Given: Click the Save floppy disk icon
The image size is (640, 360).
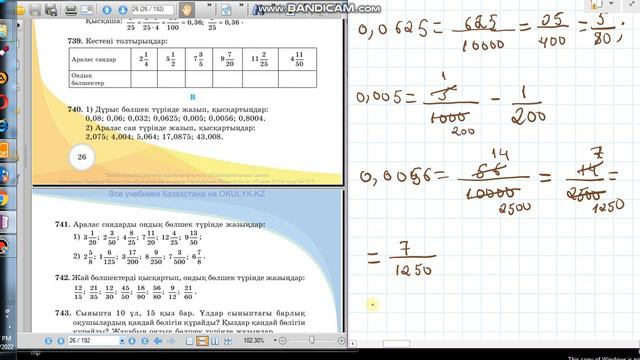Looking at the screenshot, I should tap(36, 10).
